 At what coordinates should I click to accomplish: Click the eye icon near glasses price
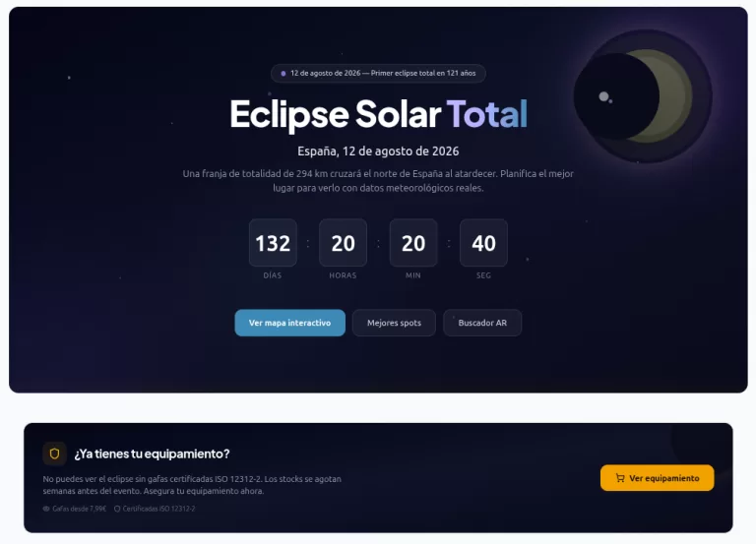[46, 509]
